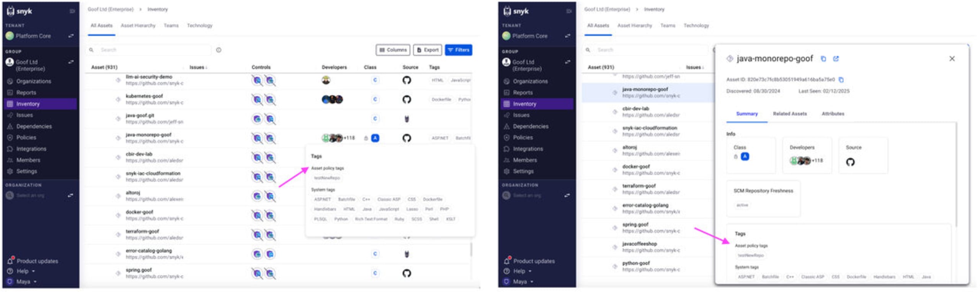Click first control icon for llm-ai-security-demo

(x=257, y=80)
